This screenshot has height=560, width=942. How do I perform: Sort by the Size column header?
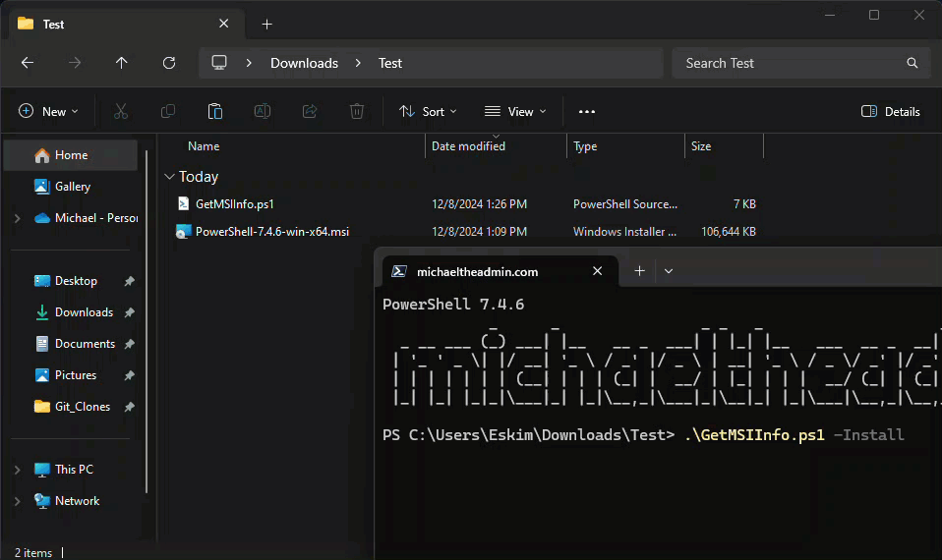coord(701,146)
